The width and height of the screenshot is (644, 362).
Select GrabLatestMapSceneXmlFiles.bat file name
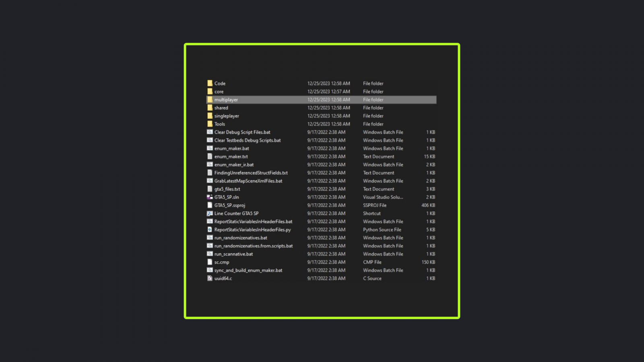tap(248, 181)
